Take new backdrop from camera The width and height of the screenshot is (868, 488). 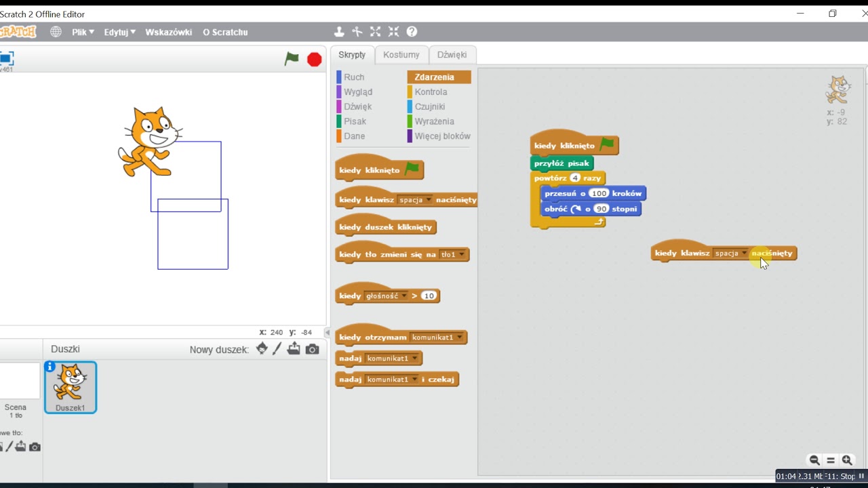click(35, 447)
